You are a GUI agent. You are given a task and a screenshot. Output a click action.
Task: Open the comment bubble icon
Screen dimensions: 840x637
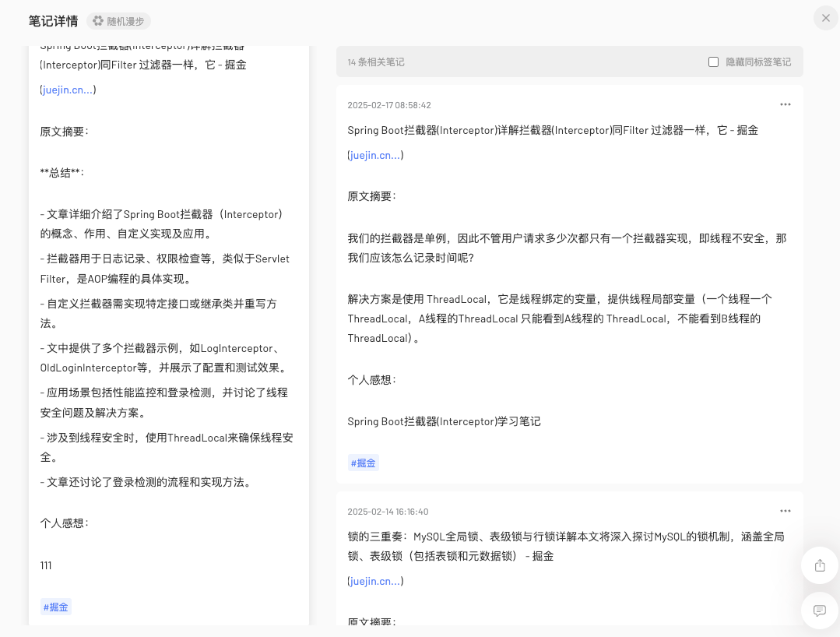(819, 611)
